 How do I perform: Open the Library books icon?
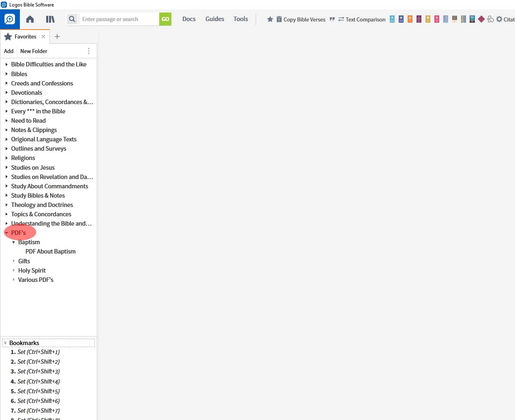50,19
